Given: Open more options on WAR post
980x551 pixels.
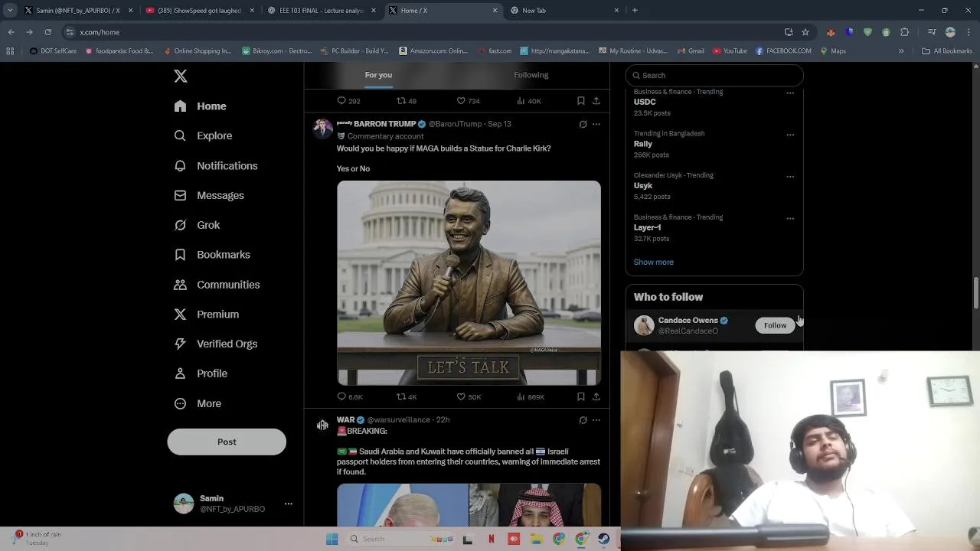Looking at the screenshot, I should click(596, 420).
